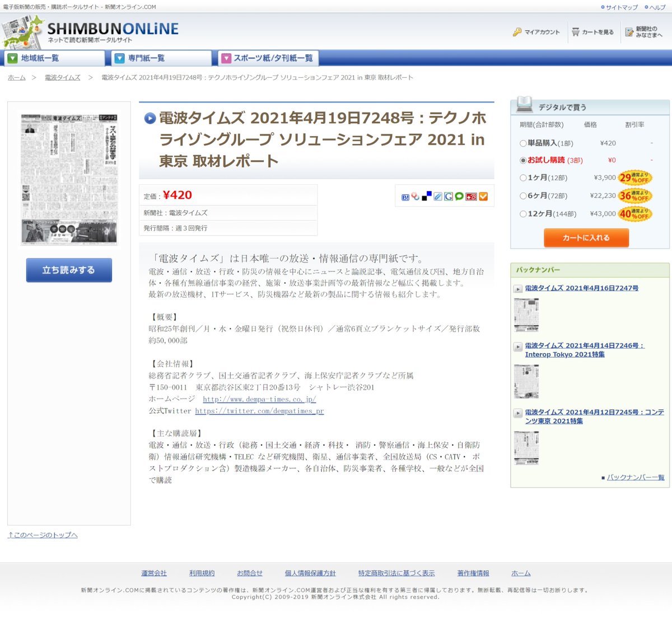
Task: Open カートを見る in the header
Action: (x=598, y=32)
